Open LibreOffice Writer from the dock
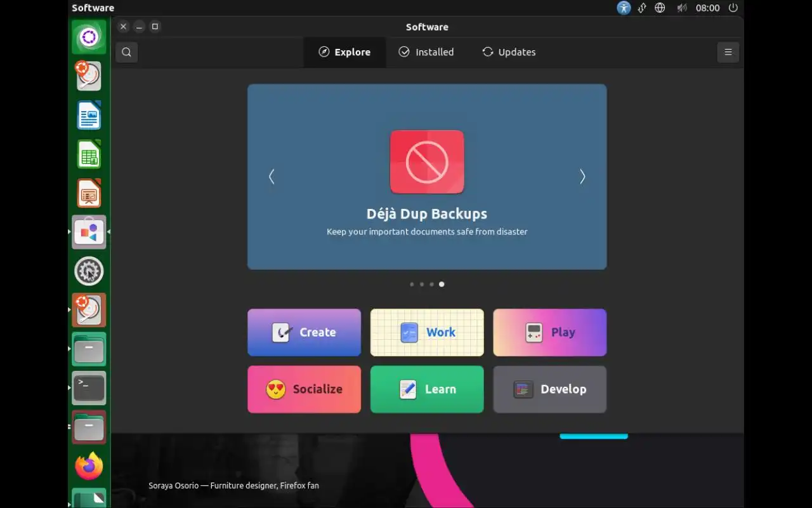The width and height of the screenshot is (812, 508). click(x=89, y=116)
